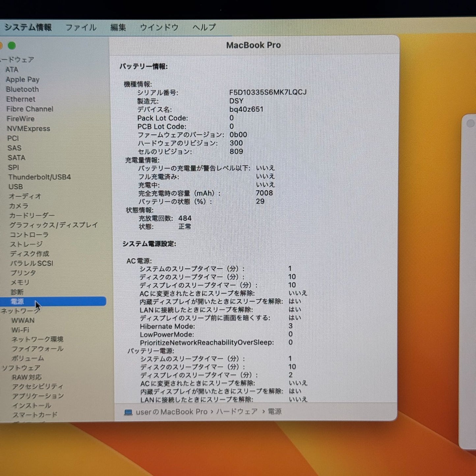Click the システム電源設定 heading
Image resolution: width=476 pixels, height=476 pixels.
tap(149, 244)
